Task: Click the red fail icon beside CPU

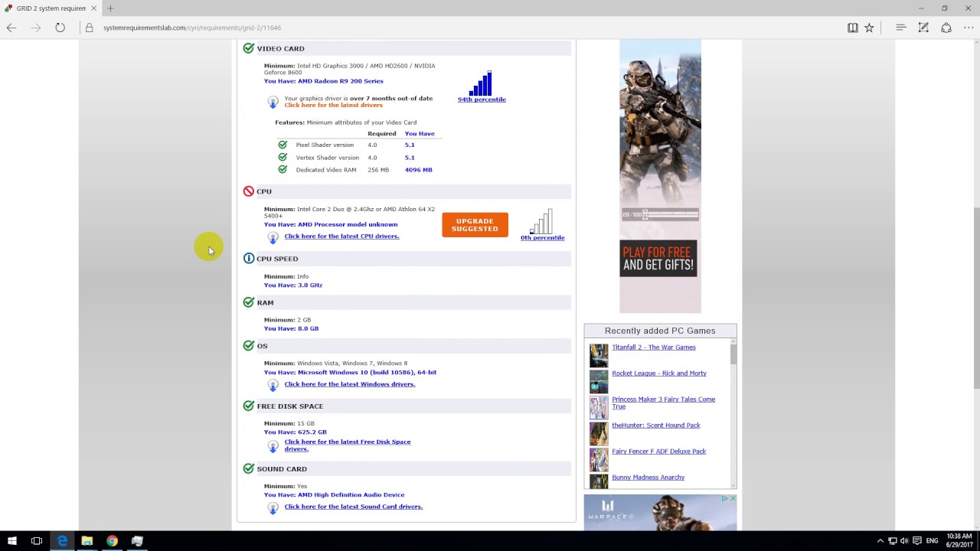Action: click(249, 191)
